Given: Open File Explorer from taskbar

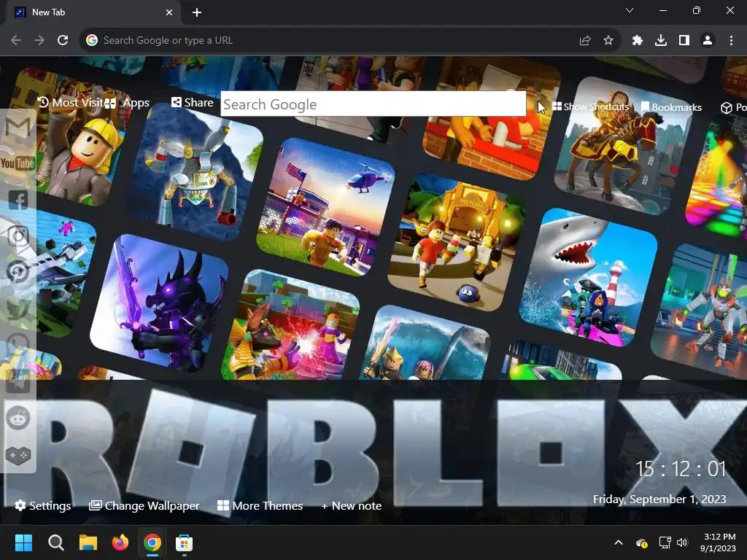Looking at the screenshot, I should [88, 542].
